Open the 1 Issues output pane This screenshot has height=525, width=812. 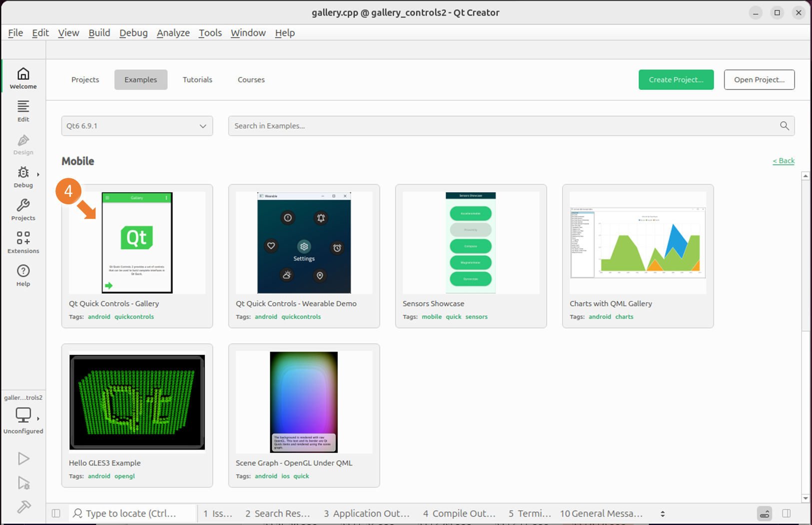point(218,514)
